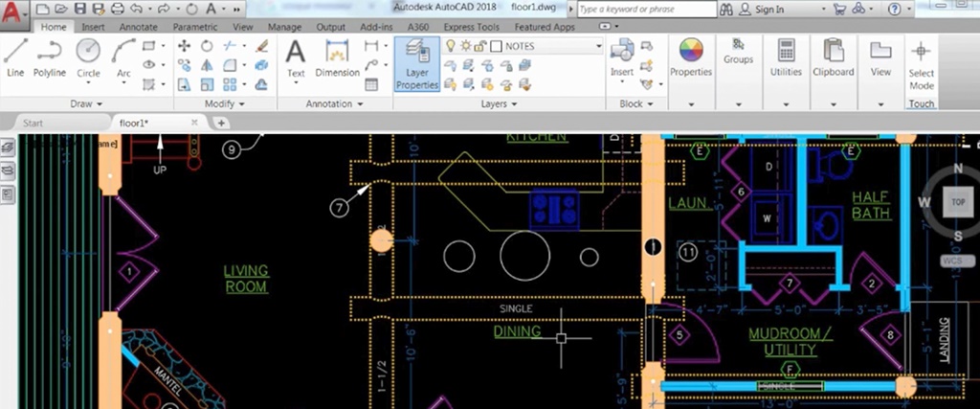
Task: Open the Arc tool dropdown arrow
Action: click(x=123, y=82)
